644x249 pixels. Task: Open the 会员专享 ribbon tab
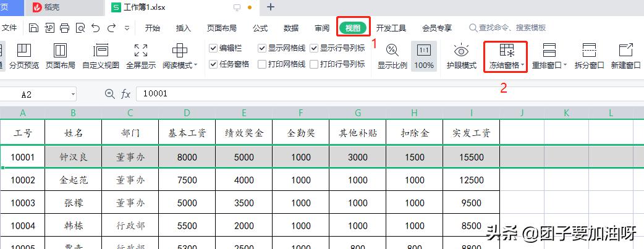click(437, 28)
